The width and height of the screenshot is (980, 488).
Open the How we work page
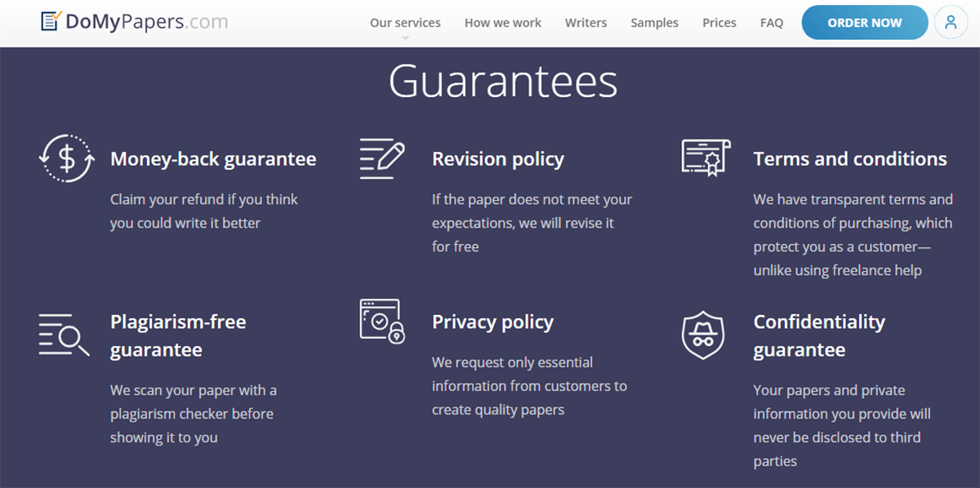502,23
